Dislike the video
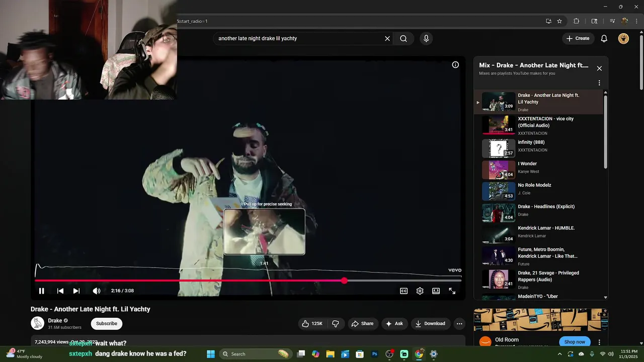 pyautogui.click(x=336, y=323)
